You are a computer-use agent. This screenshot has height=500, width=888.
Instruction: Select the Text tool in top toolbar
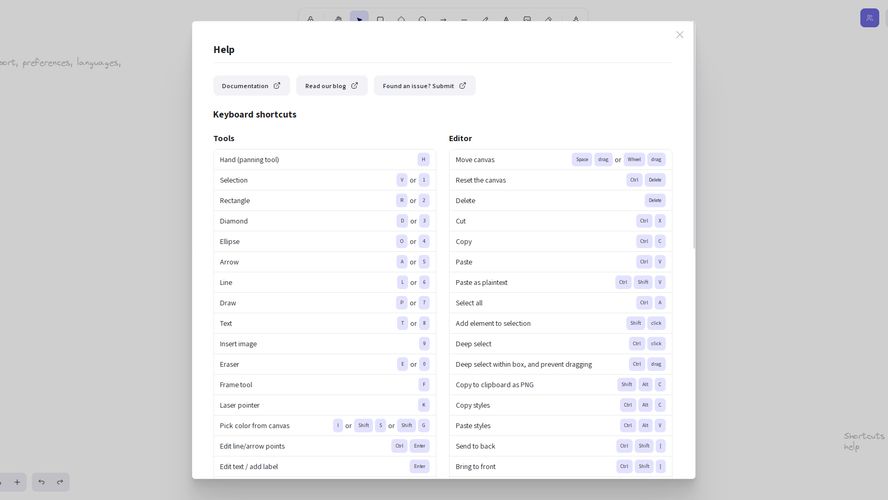pos(506,19)
